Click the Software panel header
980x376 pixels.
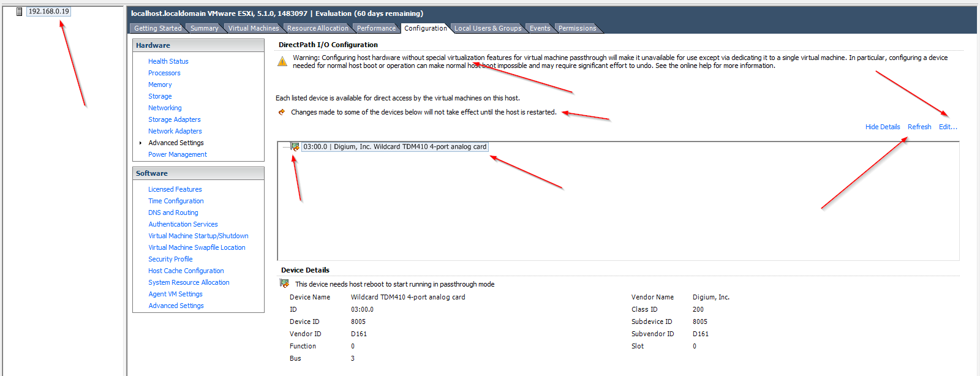click(x=198, y=173)
